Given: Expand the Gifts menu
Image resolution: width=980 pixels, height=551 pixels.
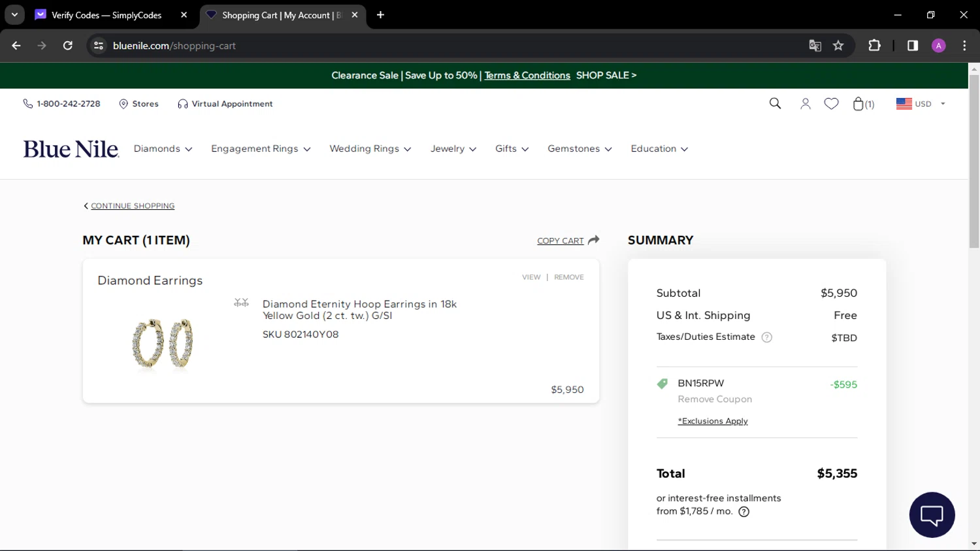Looking at the screenshot, I should pos(512,149).
